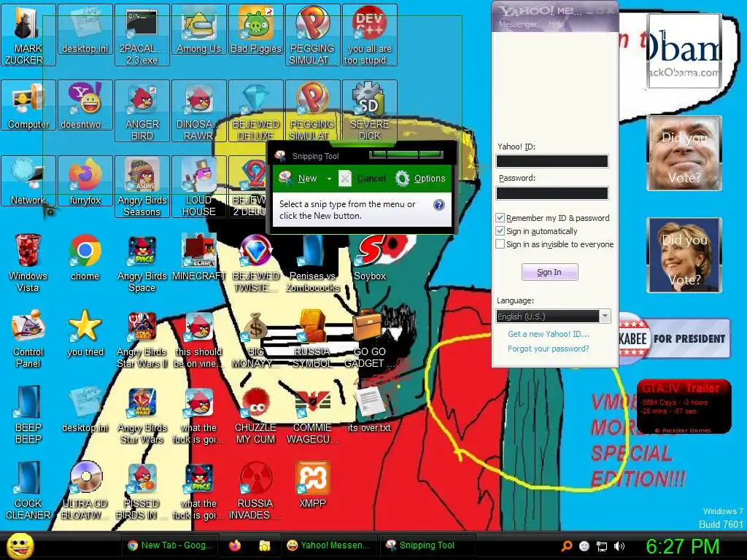The image size is (747, 560).
Task: Select the DINOSA RAWR icon
Action: 198,111
